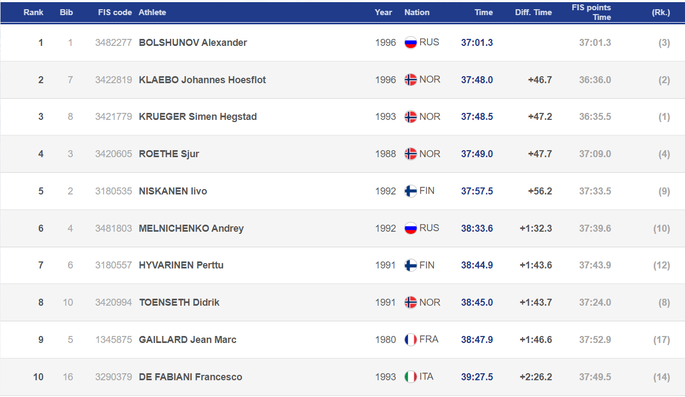Screen dimensions: 685x397
Task: Click the Norwegian flag in KLAEBO's row
Action: tap(411, 79)
